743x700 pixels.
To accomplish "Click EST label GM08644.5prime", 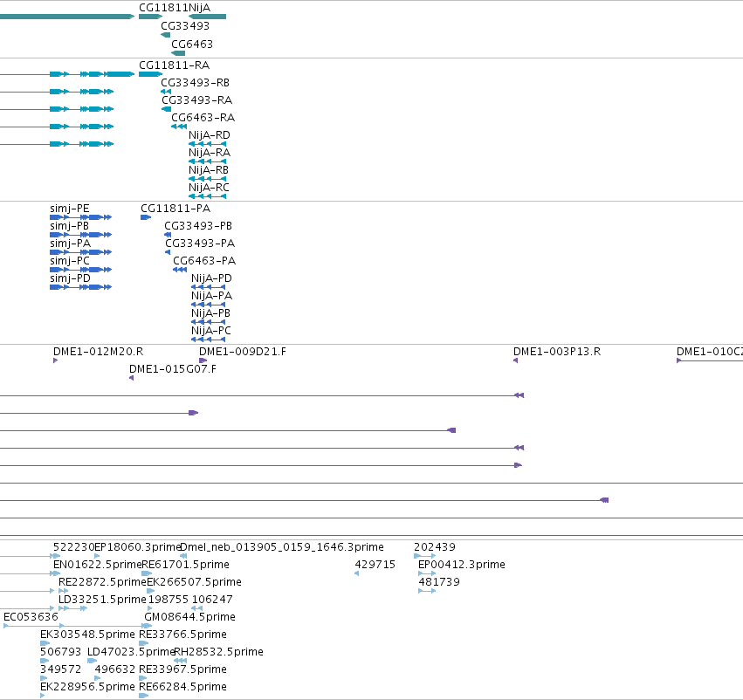I will (189, 617).
